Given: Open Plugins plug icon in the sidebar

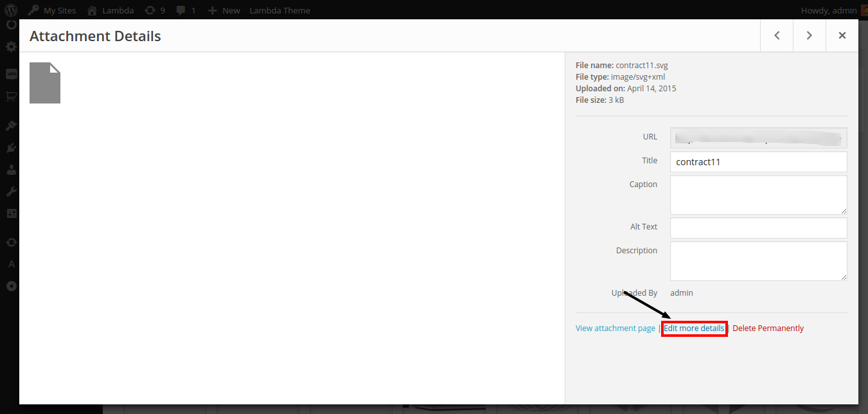Looking at the screenshot, I should (x=11, y=148).
